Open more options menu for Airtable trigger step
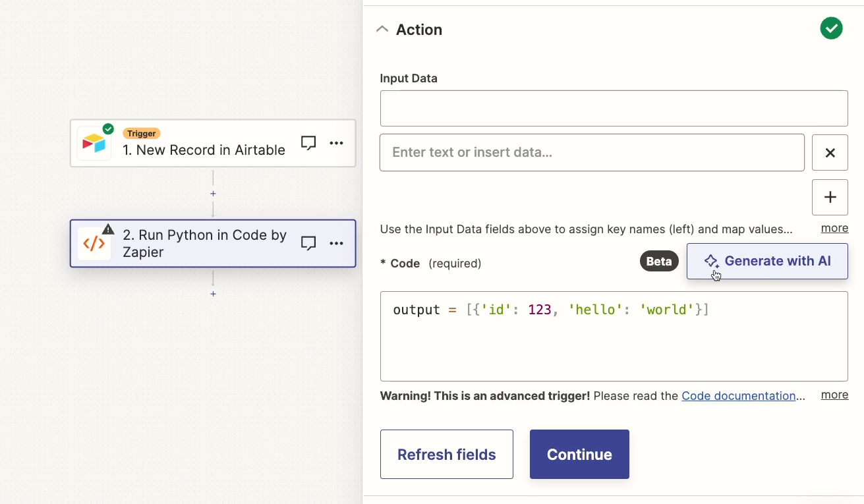Viewport: 864px width, 504px height. pos(337,143)
